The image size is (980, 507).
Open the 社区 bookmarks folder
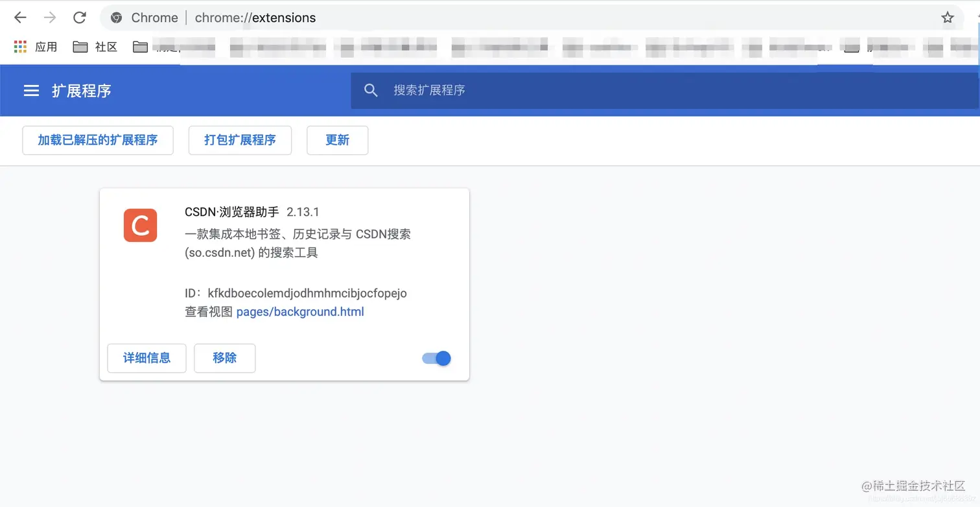pos(95,47)
